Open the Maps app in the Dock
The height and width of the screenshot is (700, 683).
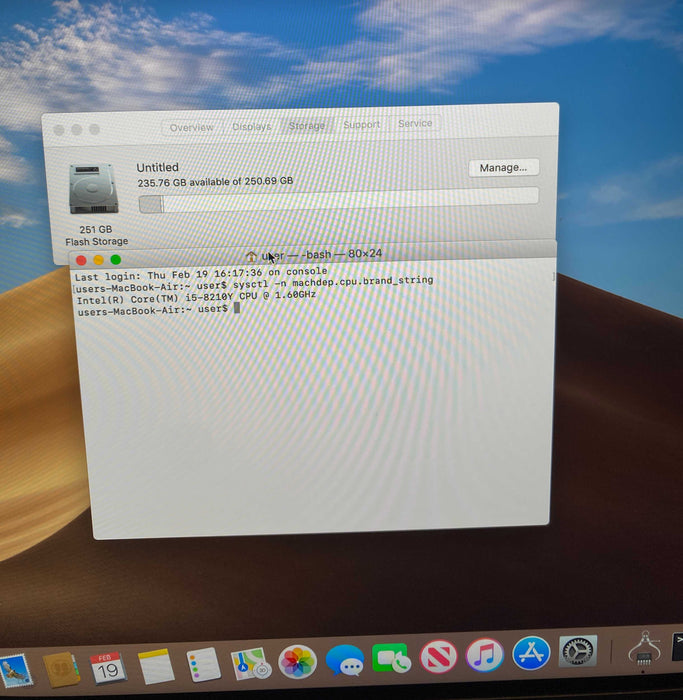251,664
